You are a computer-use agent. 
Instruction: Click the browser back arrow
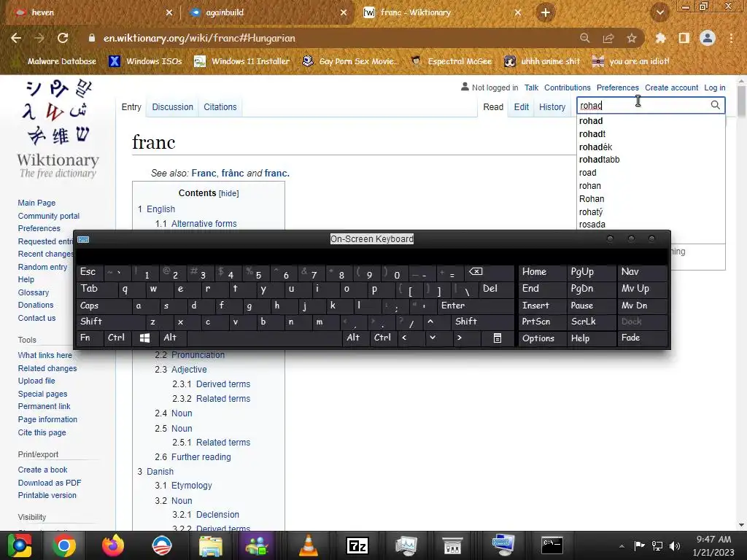point(16,38)
